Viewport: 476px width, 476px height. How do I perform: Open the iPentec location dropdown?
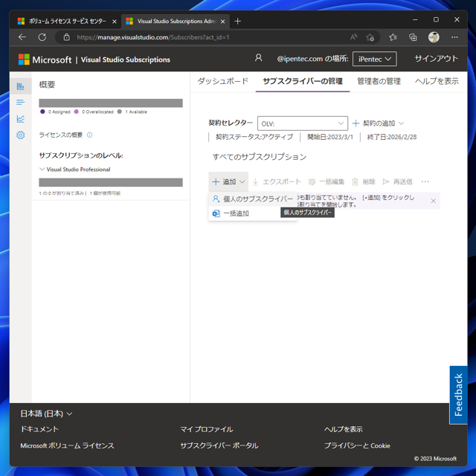click(374, 59)
